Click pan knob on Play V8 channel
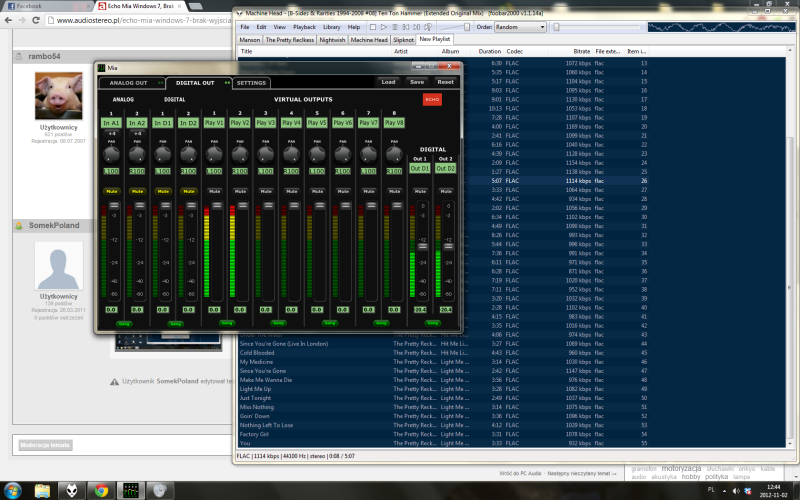Image resolution: width=800 pixels, height=500 pixels. point(394,154)
